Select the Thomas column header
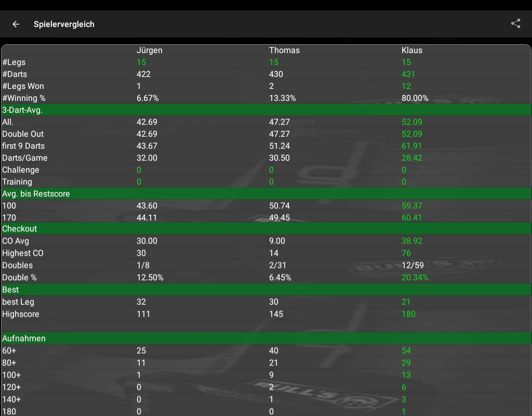This screenshot has width=532, height=416. tap(284, 50)
